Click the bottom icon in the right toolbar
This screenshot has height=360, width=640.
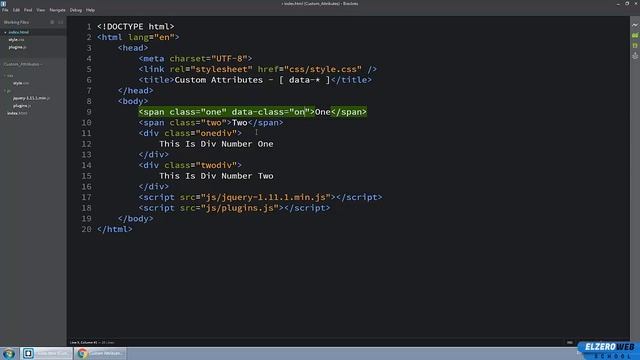(635, 56)
